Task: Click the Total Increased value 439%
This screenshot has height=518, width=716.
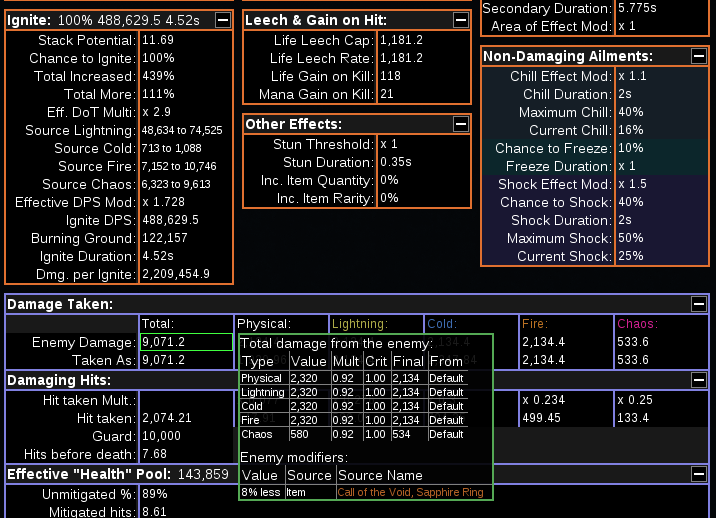Action: pyautogui.click(x=158, y=76)
